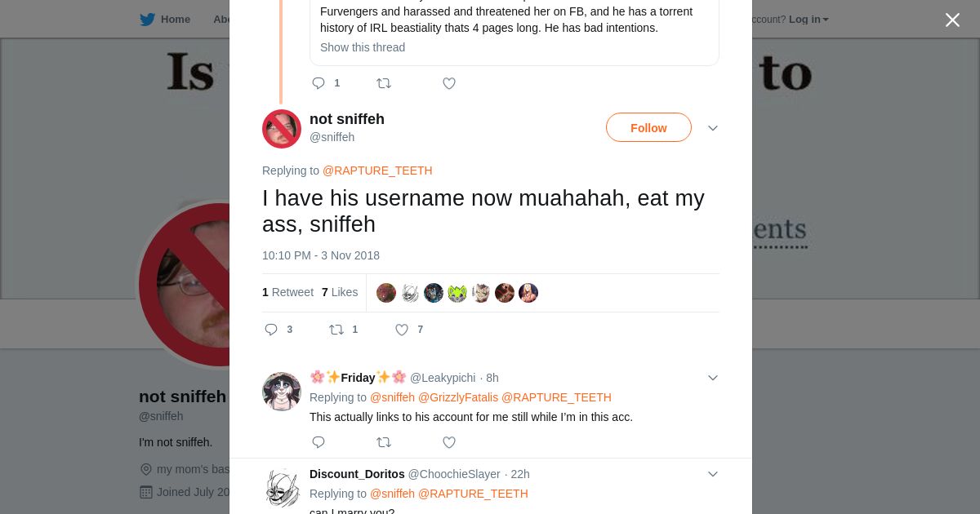Image resolution: width=980 pixels, height=514 pixels.
Task: Open not sniffeh's profile avatar in tweet
Action: (282, 129)
